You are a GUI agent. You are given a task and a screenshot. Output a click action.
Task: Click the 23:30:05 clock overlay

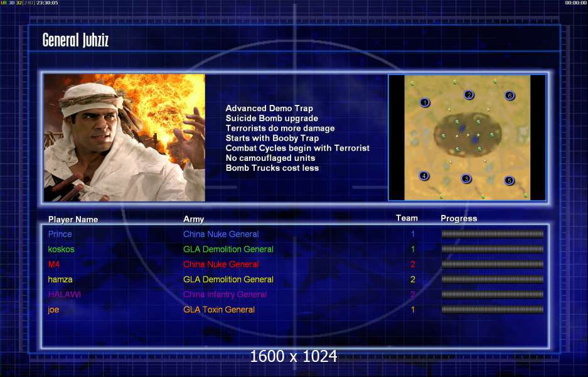point(47,3)
